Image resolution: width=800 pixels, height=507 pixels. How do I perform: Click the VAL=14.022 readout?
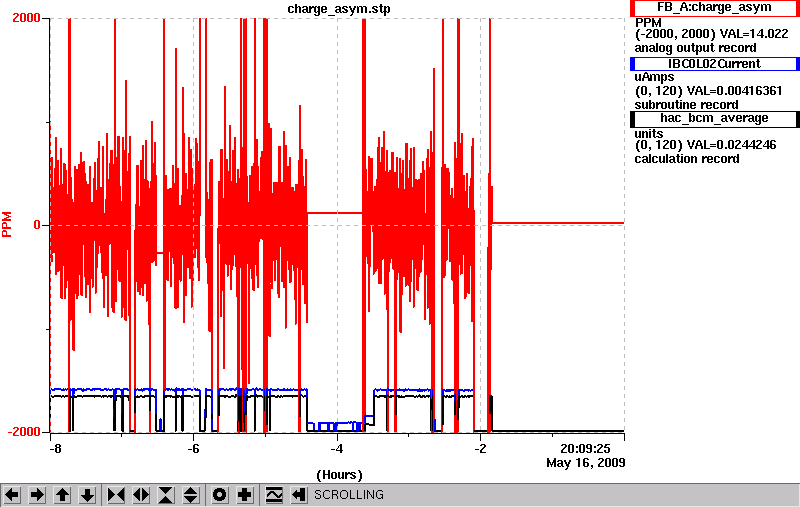[x=754, y=34]
